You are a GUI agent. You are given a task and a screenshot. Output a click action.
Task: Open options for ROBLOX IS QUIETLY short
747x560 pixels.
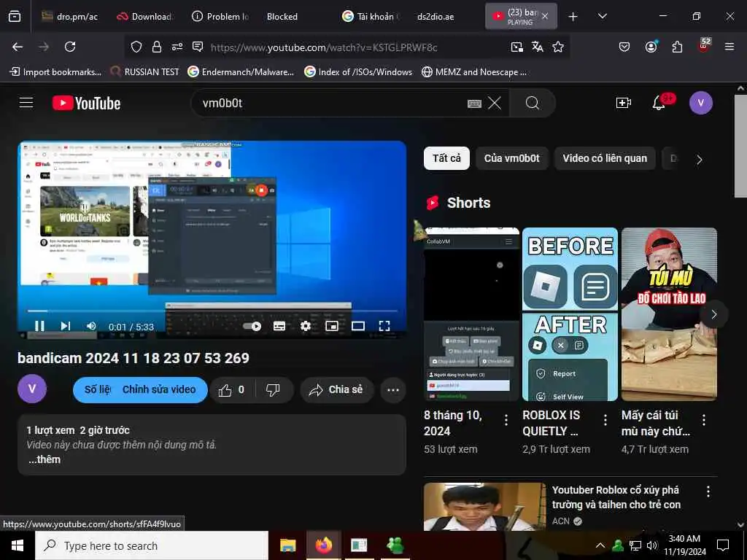point(605,420)
